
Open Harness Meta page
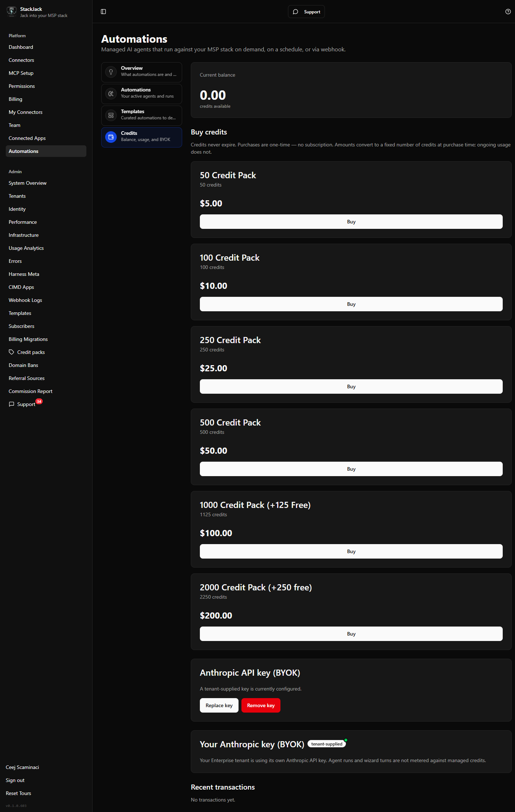(x=46, y=274)
